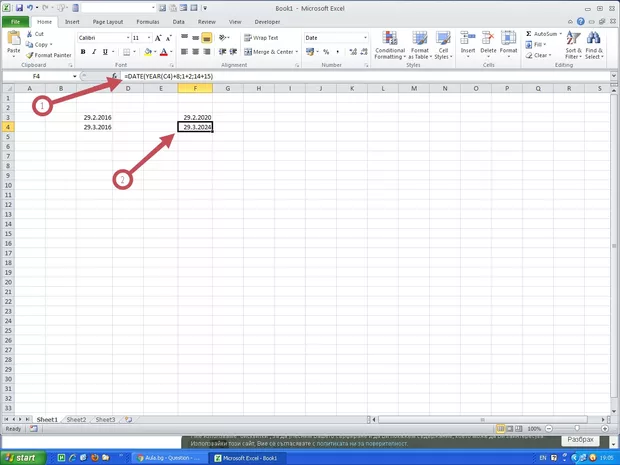Image resolution: width=620 pixels, height=465 pixels.
Task: Switch to the Formulas tab
Action: click(148, 22)
